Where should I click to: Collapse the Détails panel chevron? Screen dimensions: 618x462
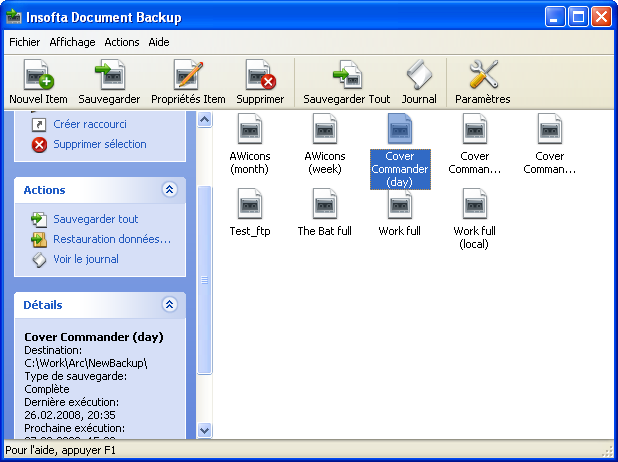click(x=169, y=304)
